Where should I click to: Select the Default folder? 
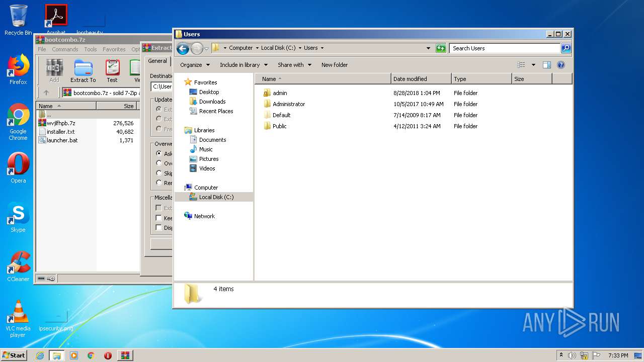tap(281, 115)
